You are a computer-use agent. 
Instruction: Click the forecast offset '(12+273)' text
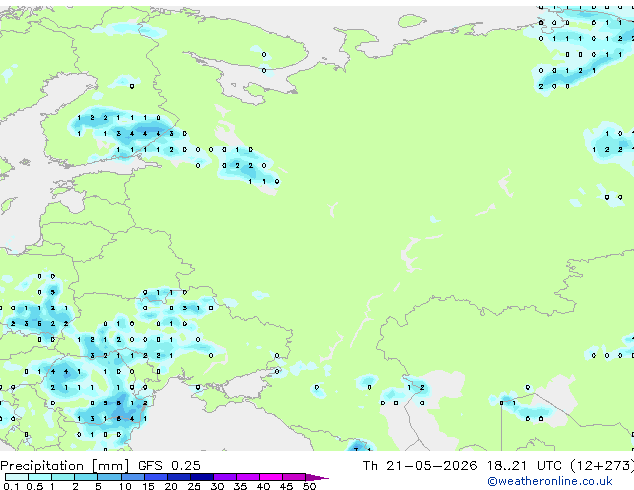[602, 466]
